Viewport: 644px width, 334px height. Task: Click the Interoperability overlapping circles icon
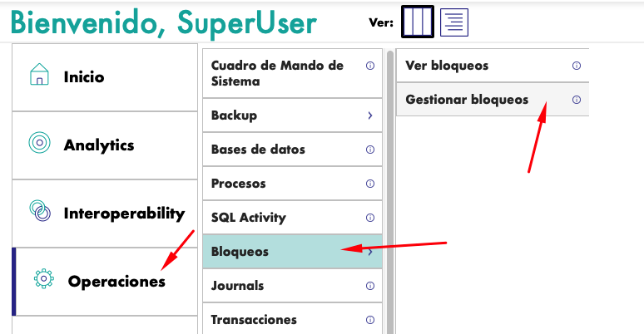click(39, 212)
